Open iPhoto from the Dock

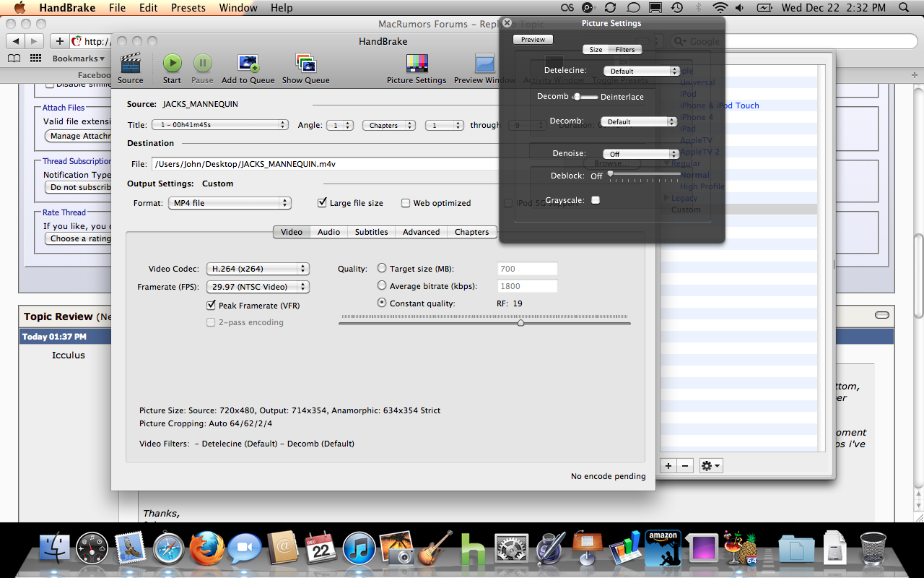[396, 548]
